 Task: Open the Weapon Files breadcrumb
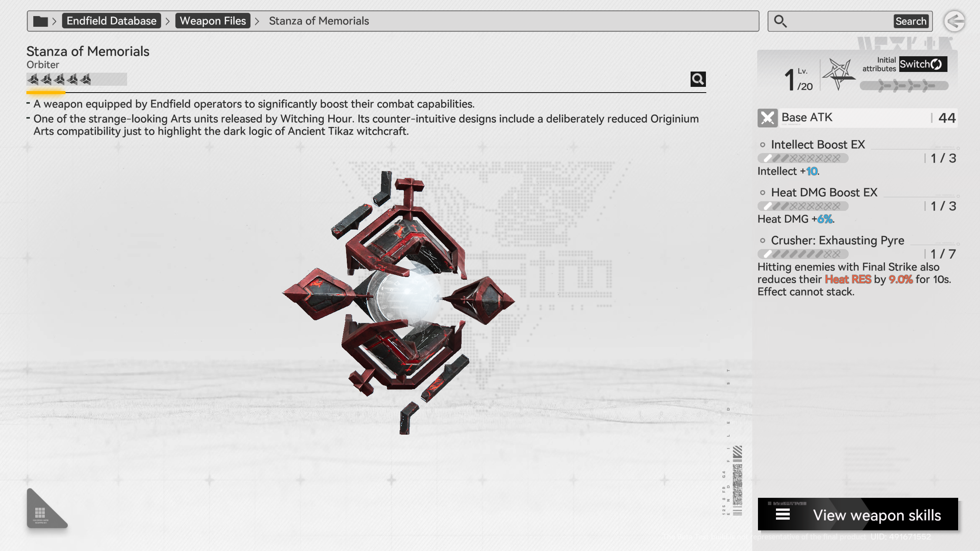tap(212, 21)
